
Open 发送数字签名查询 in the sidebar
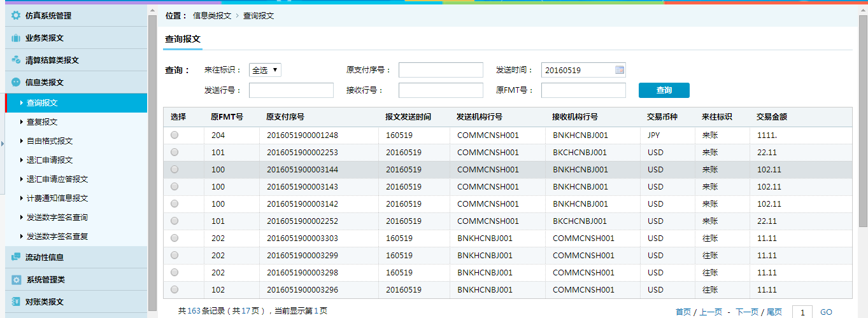pos(57,217)
